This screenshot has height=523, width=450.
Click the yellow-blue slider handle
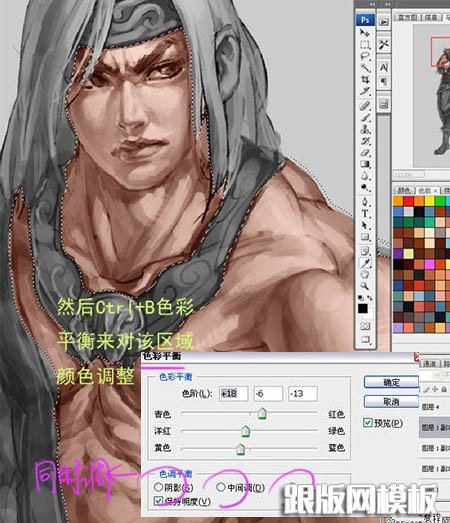(241, 449)
